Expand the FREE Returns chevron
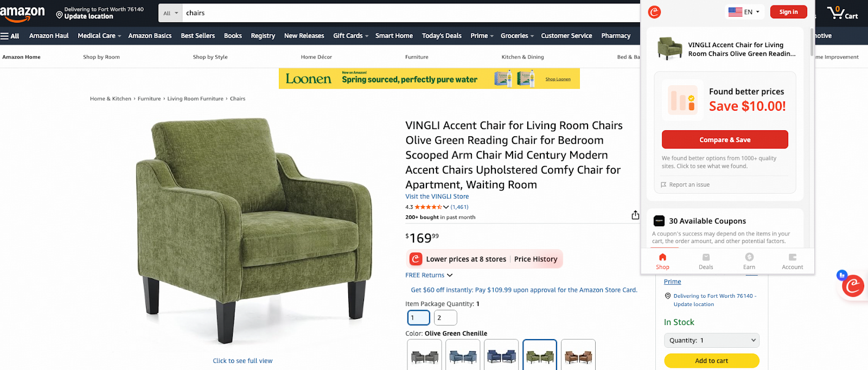 pos(450,276)
